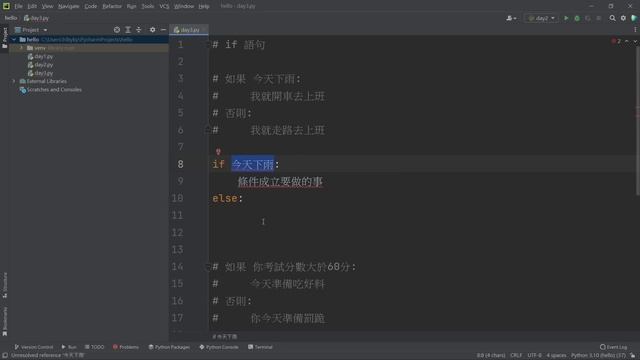Image resolution: width=640 pixels, height=360 pixels.
Task: Open the View menu
Action: point(47,6)
